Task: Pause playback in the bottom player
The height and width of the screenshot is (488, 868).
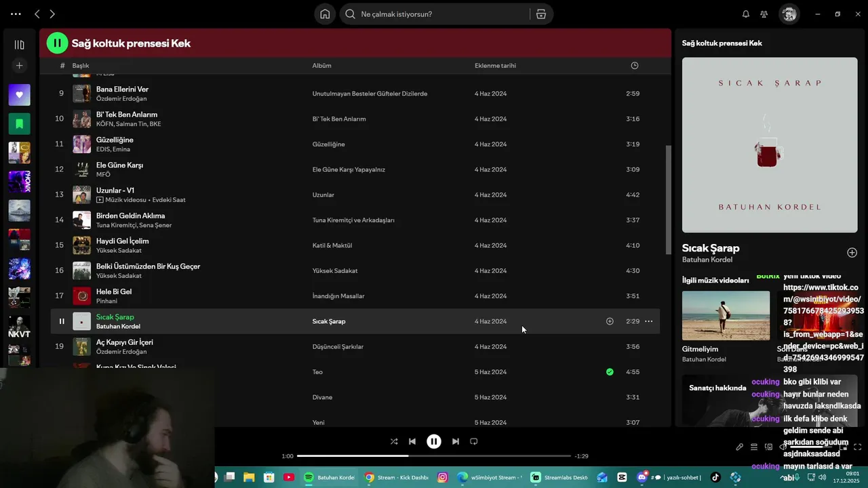Action: 434,441
